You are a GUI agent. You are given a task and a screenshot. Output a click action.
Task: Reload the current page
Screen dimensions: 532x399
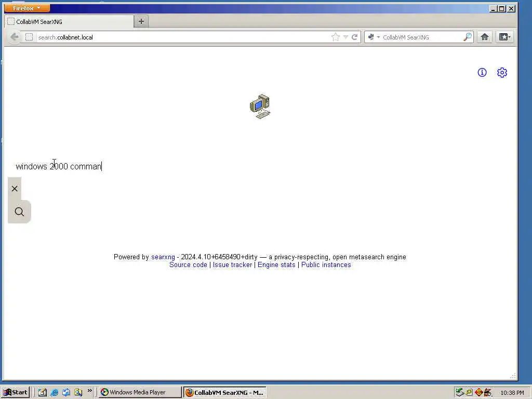[354, 37]
